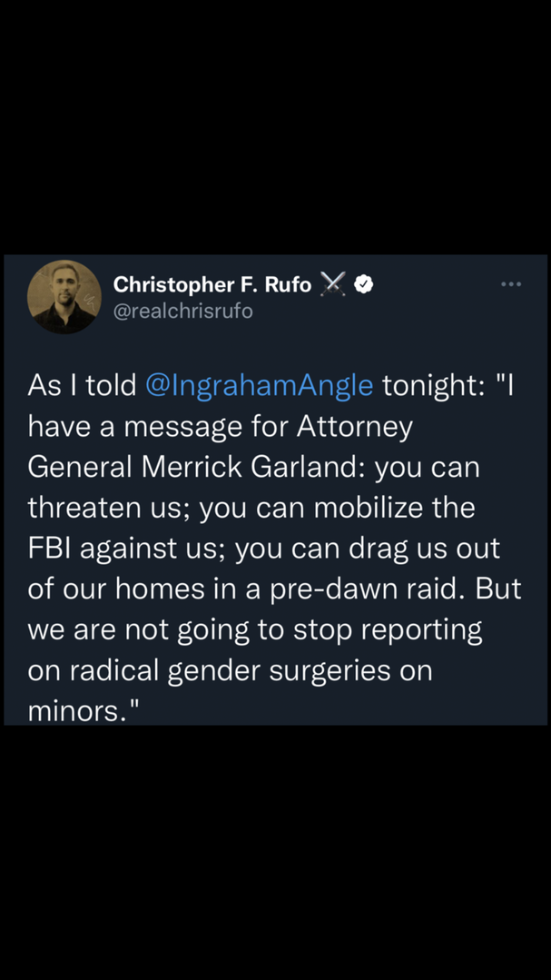551x980 pixels.
Task: Click "Merrick Garland" in the tweet text
Action: click(248, 467)
